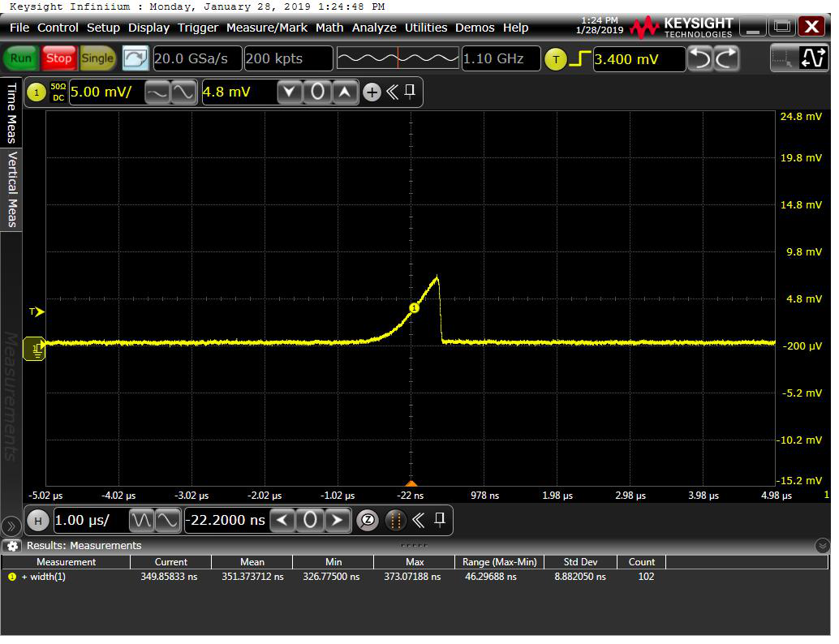The height and width of the screenshot is (644, 839).
Task: Open measurement results settings gear
Action: pos(12,546)
